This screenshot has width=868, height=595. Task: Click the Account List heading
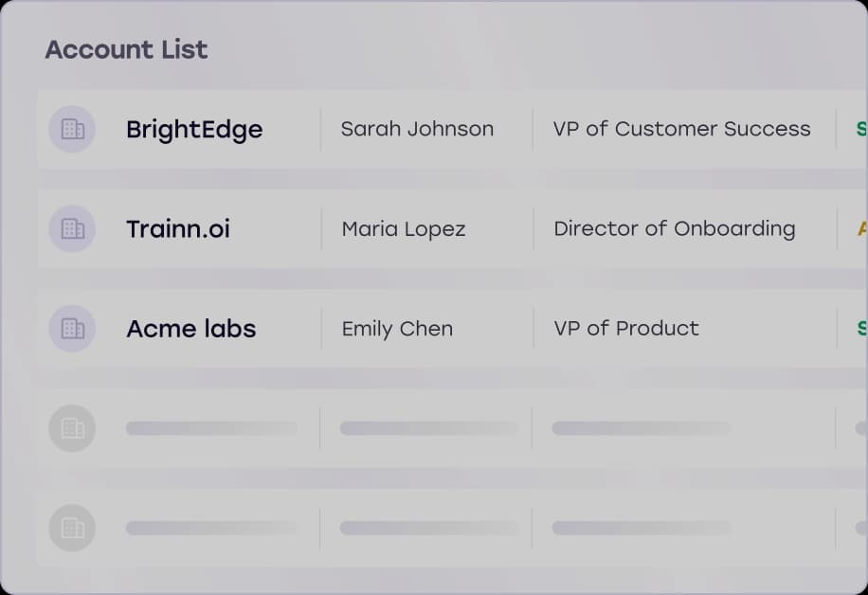pyautogui.click(x=125, y=49)
